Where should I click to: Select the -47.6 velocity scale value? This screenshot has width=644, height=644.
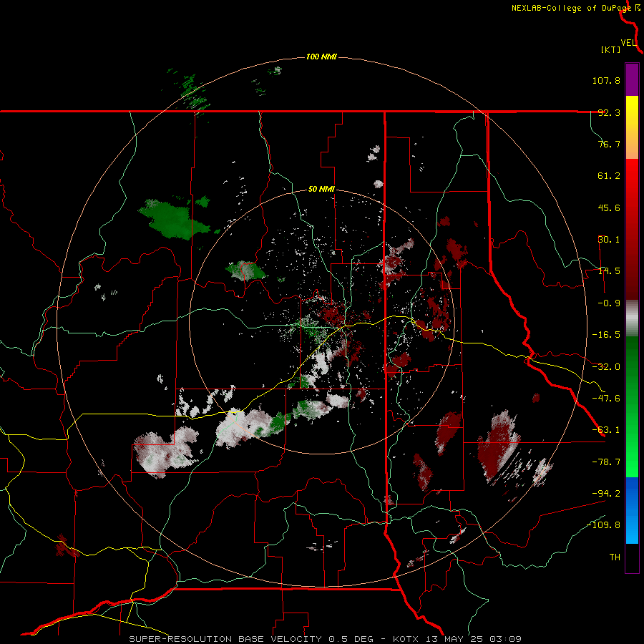[606, 399]
